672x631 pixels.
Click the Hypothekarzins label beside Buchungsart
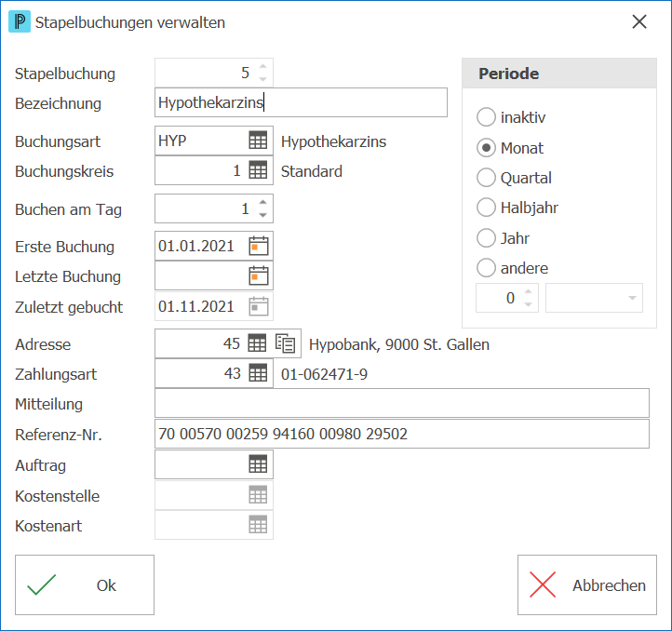[x=333, y=141]
